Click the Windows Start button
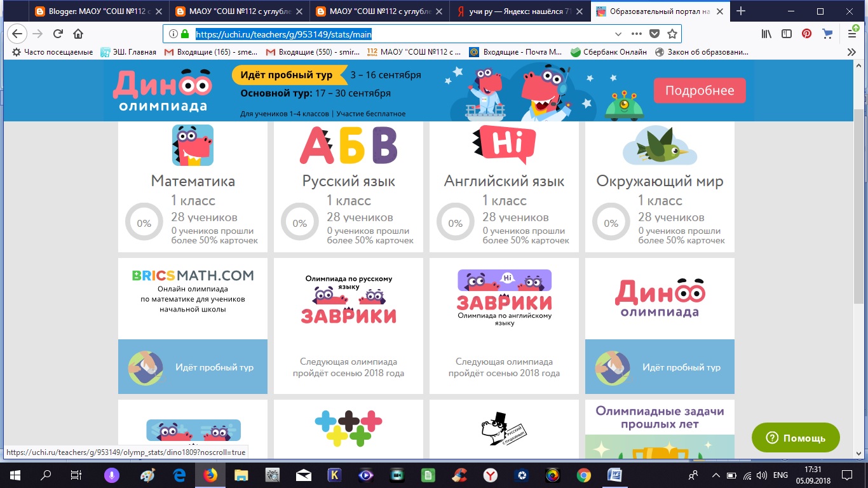Image resolution: width=868 pixels, height=488 pixels. pos(15,475)
